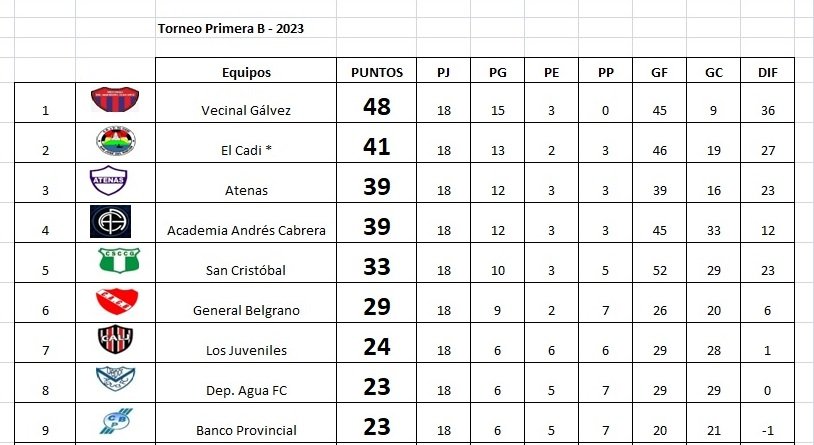
Task: Click the Vecinal Gálvez team name cell
Action: point(246,111)
